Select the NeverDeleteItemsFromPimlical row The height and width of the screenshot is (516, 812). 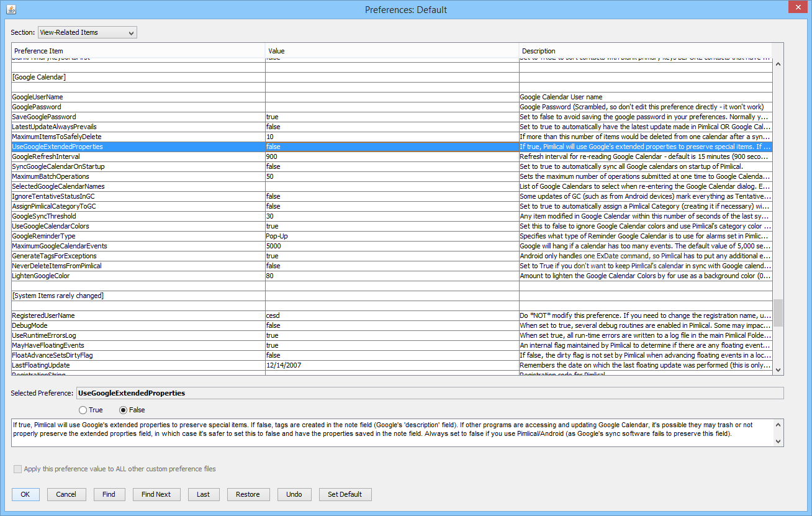[392, 266]
